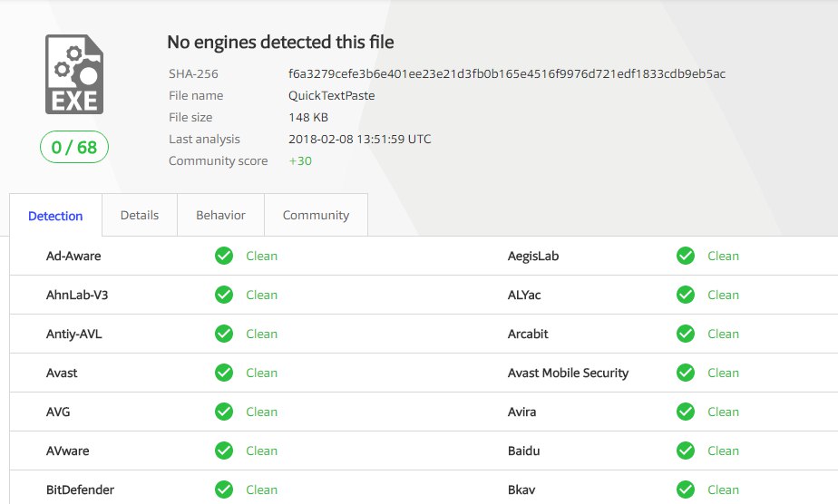The width and height of the screenshot is (838, 504).
Task: Click the file size value 148 KB
Action: point(308,118)
